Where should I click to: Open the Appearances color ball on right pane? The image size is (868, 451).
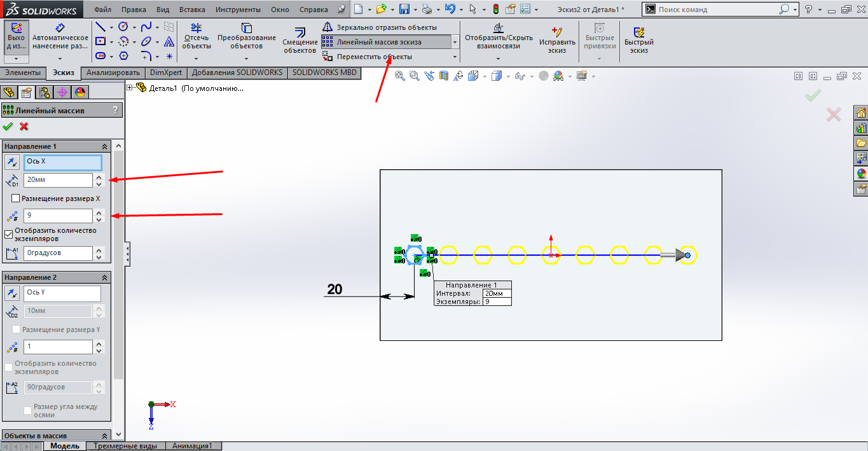pyautogui.click(x=862, y=174)
